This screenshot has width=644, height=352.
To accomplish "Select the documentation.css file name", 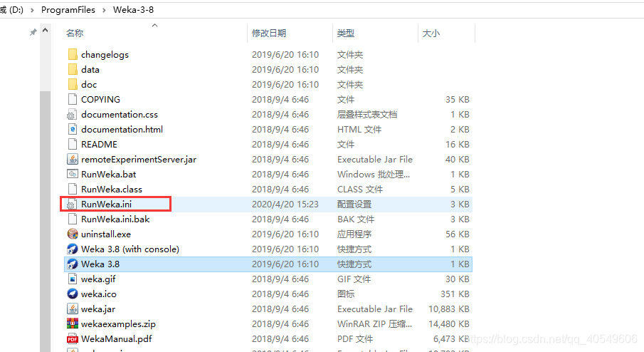I will pyautogui.click(x=120, y=114).
